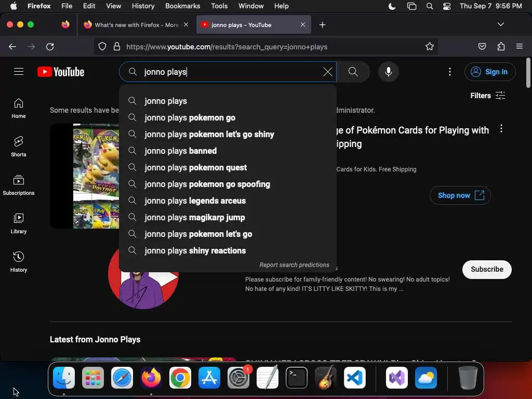Open the Tools menu
The image size is (532, 399).
pos(219,6)
